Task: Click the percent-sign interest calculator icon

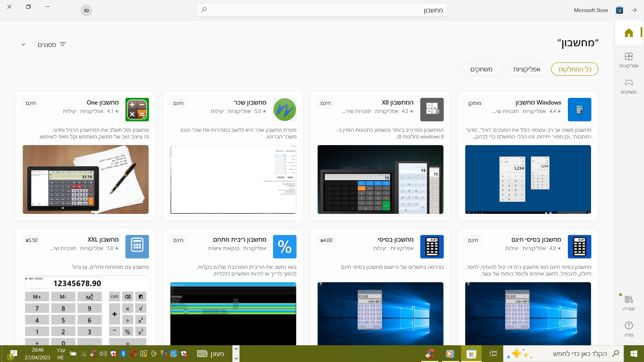Action: point(284,247)
